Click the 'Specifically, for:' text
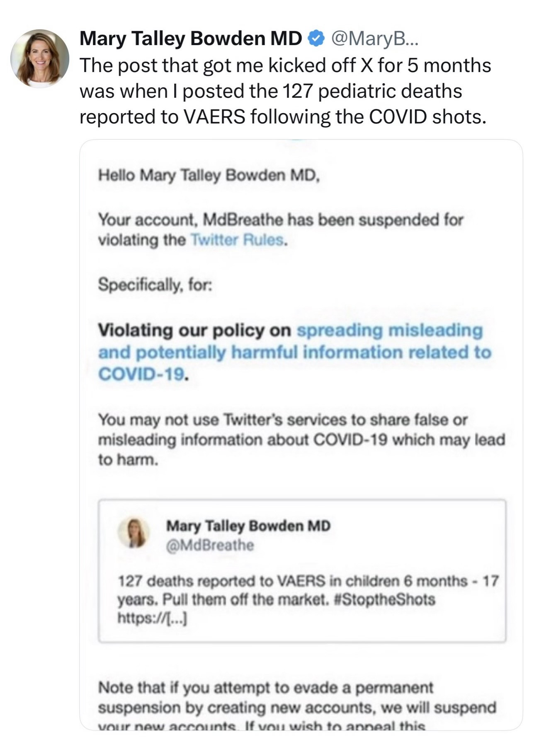 [155, 285]
